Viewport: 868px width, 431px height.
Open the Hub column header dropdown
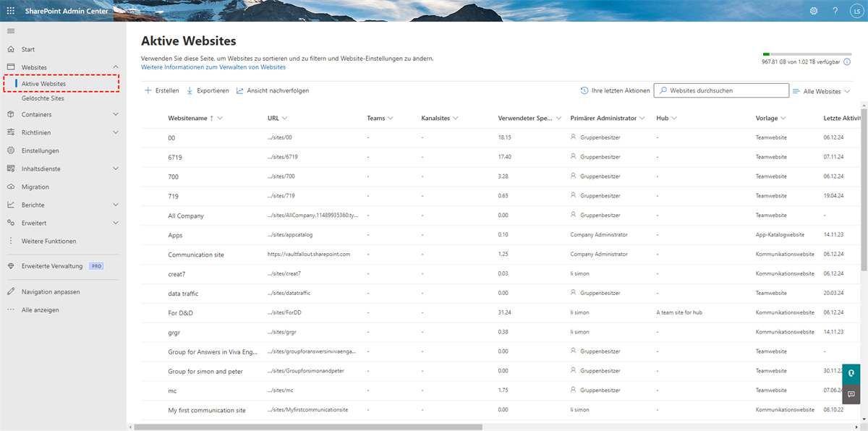pyautogui.click(x=675, y=118)
